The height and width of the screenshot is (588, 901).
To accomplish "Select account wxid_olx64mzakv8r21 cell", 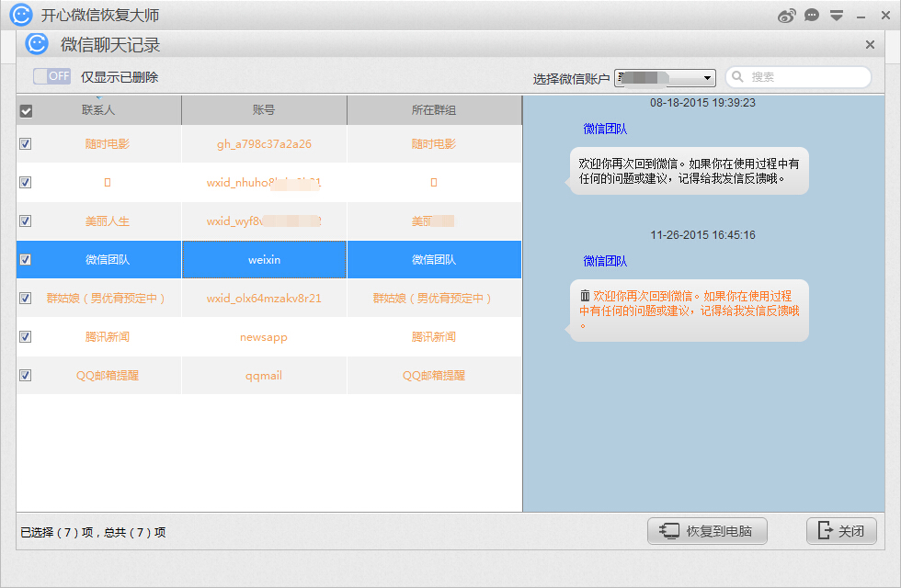I will (264, 298).
